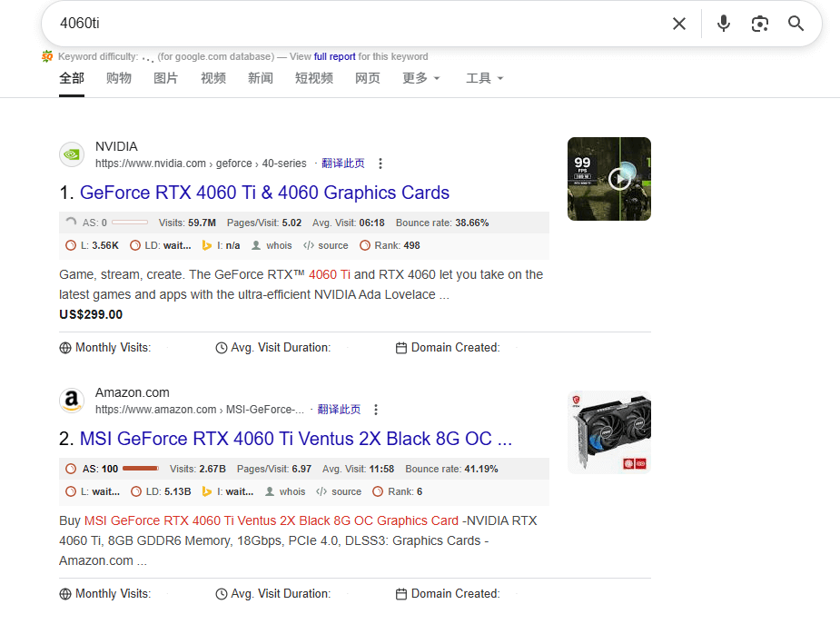Start voice search with microphone icon

[x=723, y=24]
